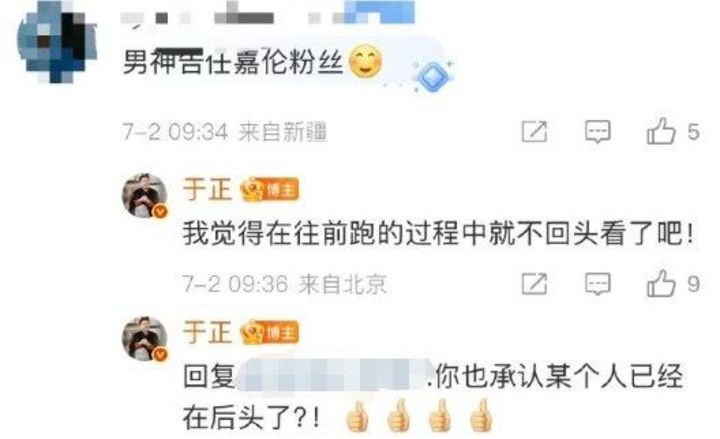Screen dimensions: 720x439
Task: Open 于正's avatar in the second reply
Action: pyautogui.click(x=145, y=338)
